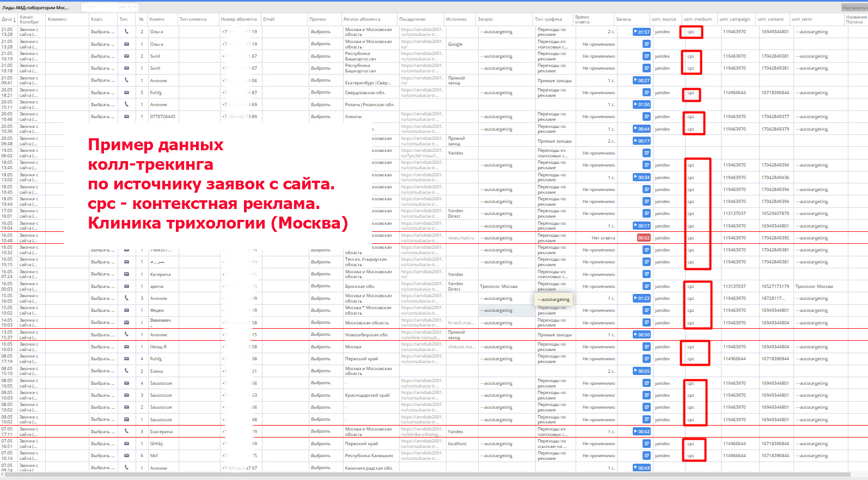
Task: Select Трихолог Москва in the utm_term column
Action: [x=814, y=286]
